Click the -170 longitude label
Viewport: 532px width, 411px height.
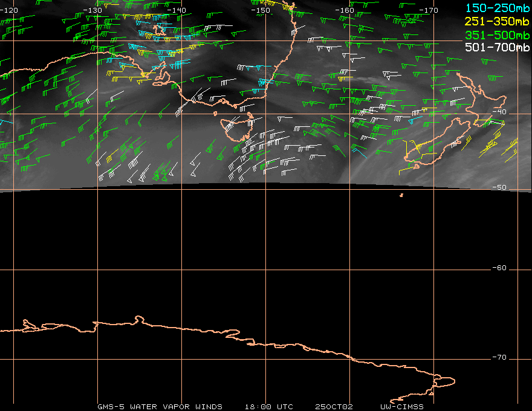[429, 10]
